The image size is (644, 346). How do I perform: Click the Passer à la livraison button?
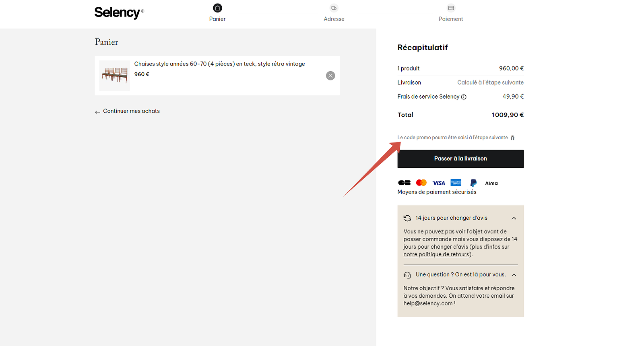pos(460,159)
